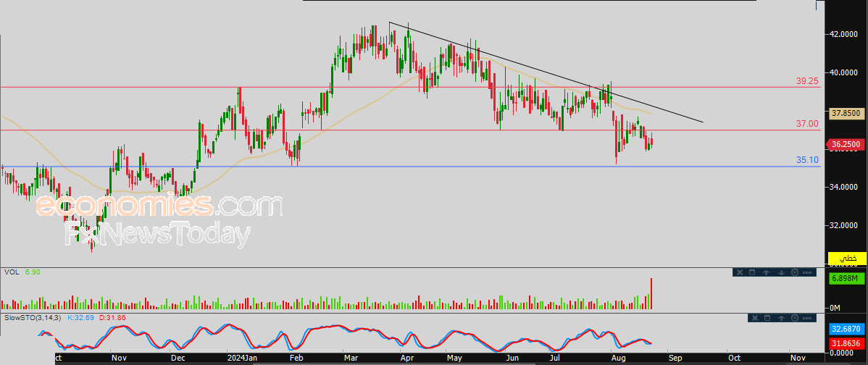Select the black descending trendline
This screenshot has width=868, height=365.
pos(546,72)
